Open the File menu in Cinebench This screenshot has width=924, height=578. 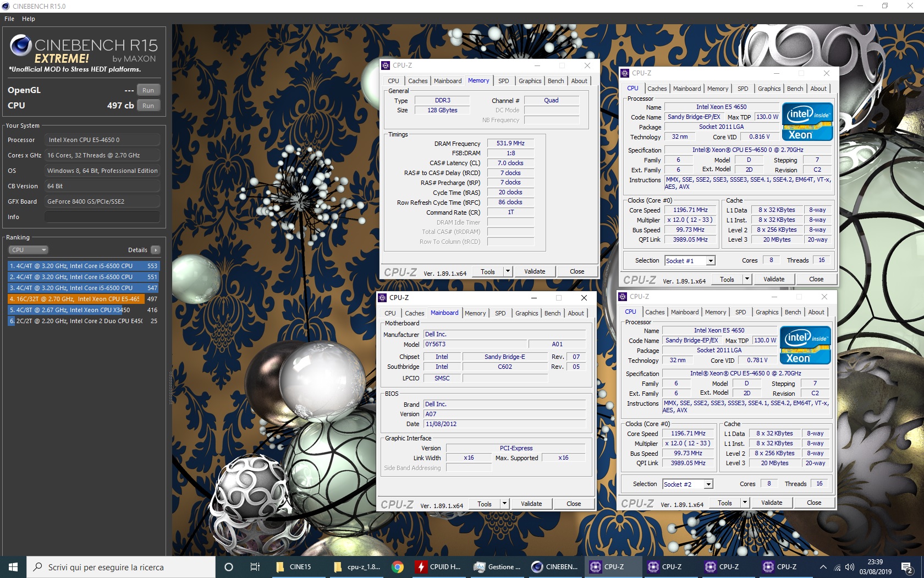(9, 19)
